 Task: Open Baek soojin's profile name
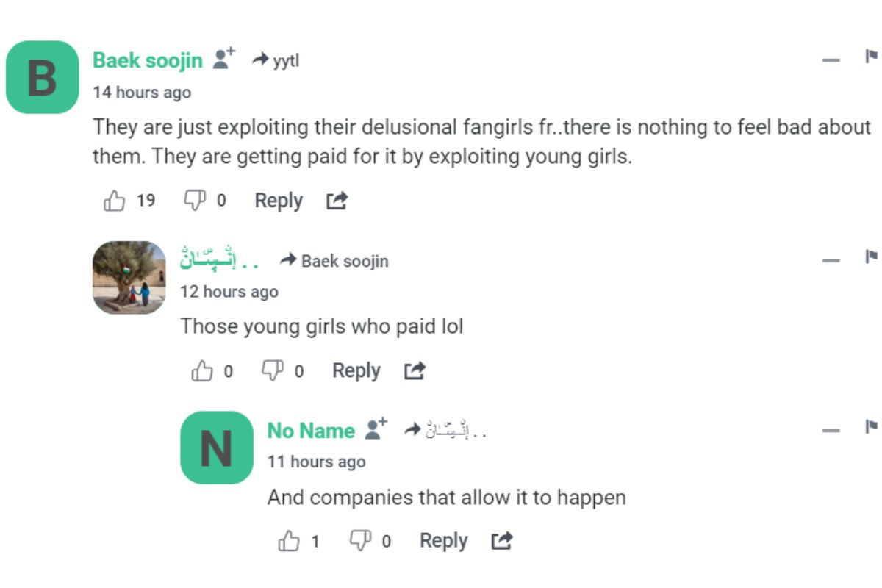coord(147,60)
